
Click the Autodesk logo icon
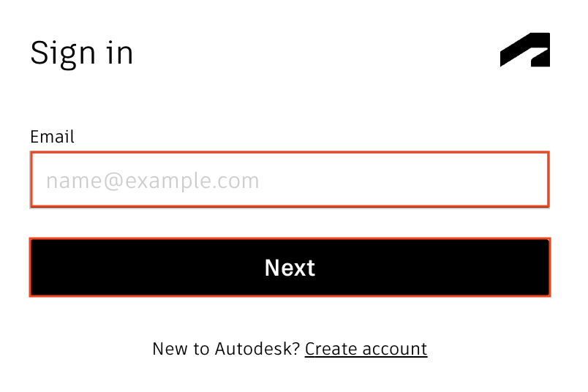pos(525,50)
